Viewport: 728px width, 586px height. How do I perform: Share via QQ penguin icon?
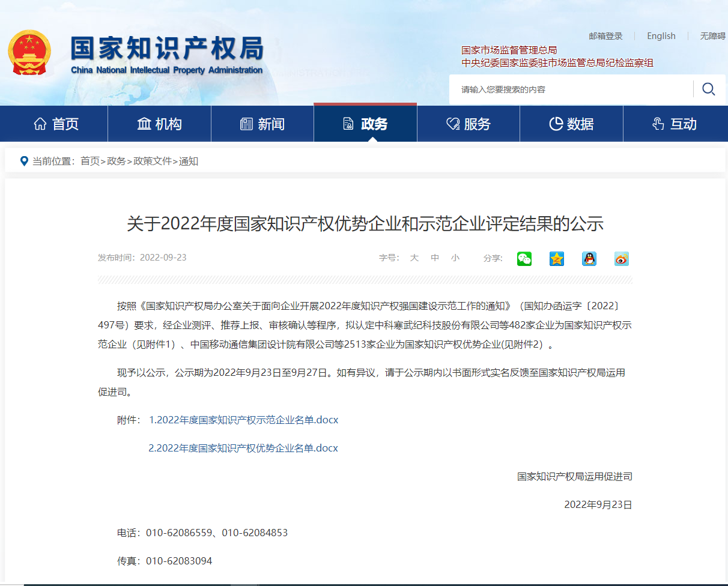click(x=589, y=258)
